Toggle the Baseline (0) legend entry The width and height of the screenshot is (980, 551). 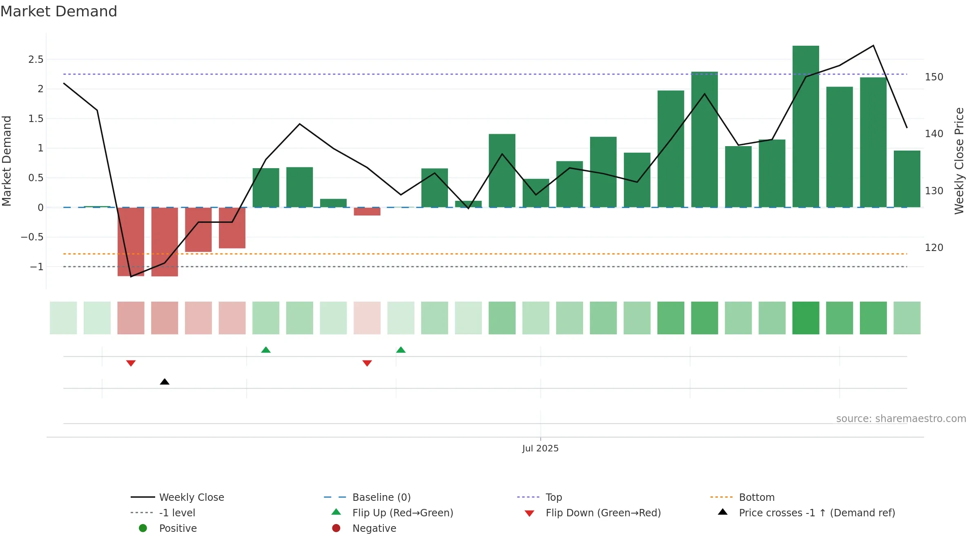point(367,497)
